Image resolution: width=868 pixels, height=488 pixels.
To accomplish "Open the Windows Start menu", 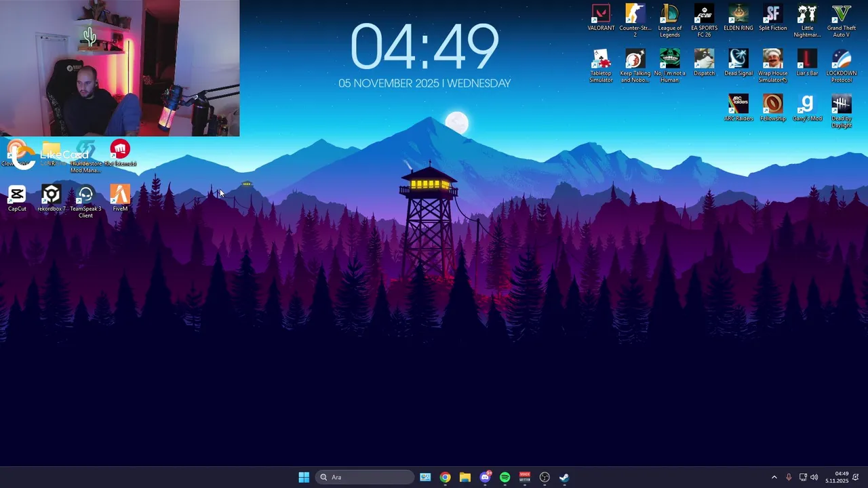I will (304, 477).
